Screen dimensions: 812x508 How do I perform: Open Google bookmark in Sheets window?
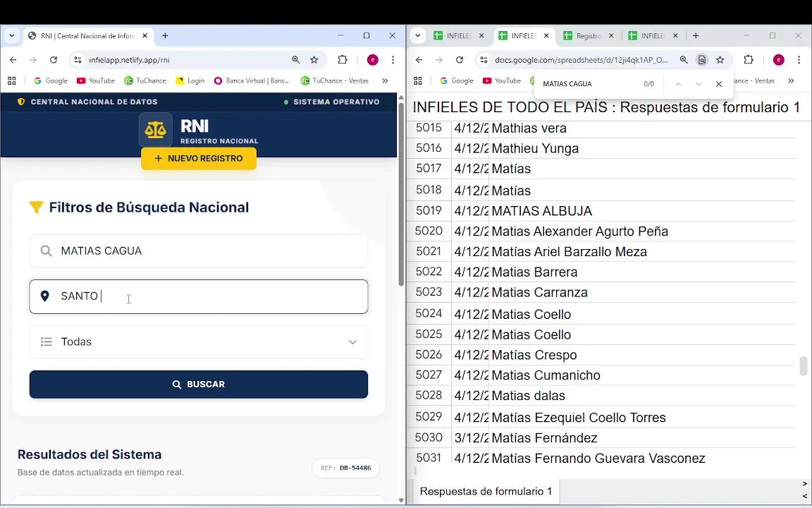click(x=457, y=81)
